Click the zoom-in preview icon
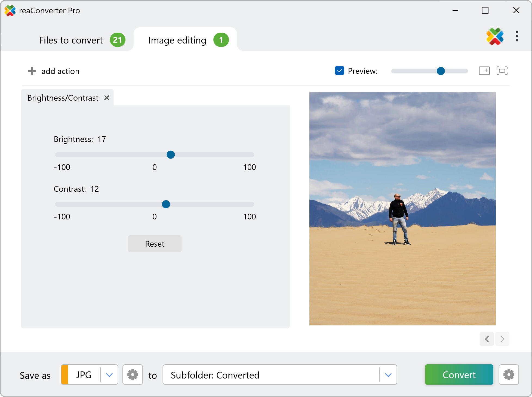Image resolution: width=532 pixels, height=397 pixels. [x=484, y=71]
